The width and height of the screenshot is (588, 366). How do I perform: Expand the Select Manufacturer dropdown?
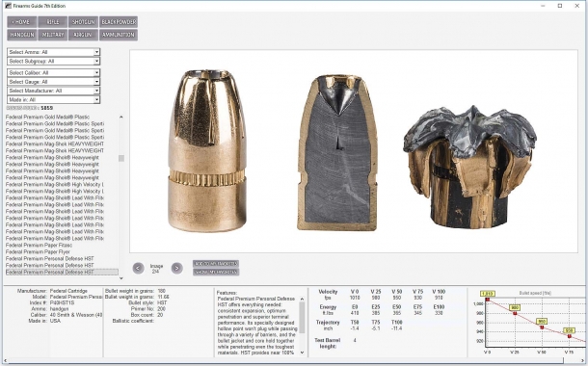click(96, 91)
